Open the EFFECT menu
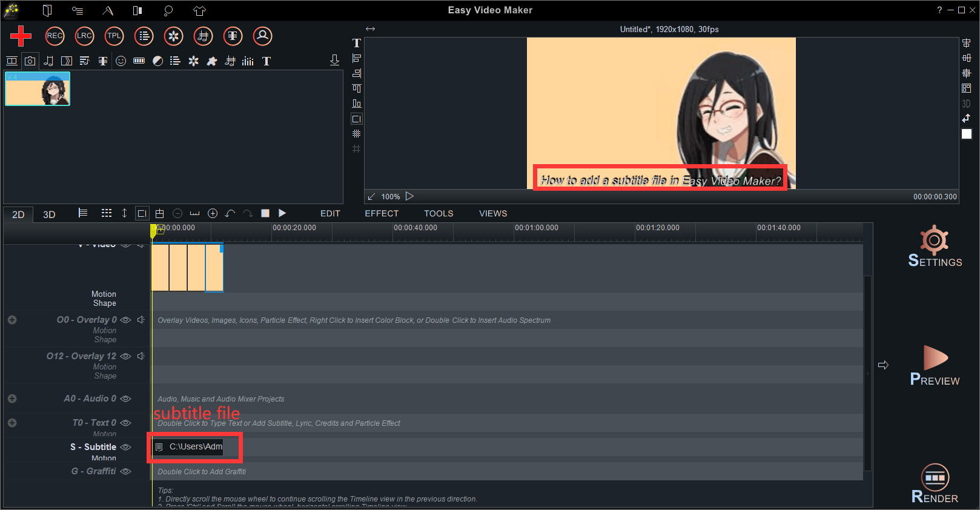980x510 pixels. (382, 213)
